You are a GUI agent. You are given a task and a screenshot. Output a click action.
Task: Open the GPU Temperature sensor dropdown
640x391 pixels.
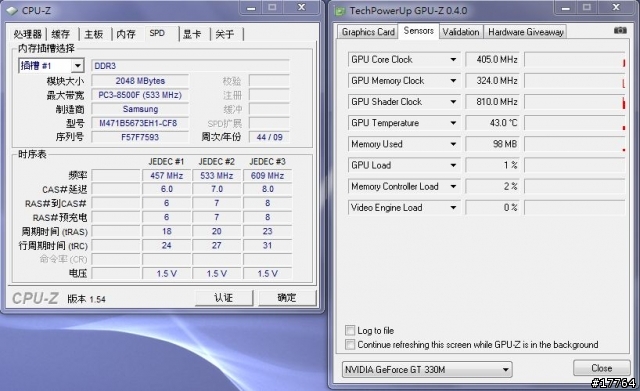pyautogui.click(x=453, y=123)
